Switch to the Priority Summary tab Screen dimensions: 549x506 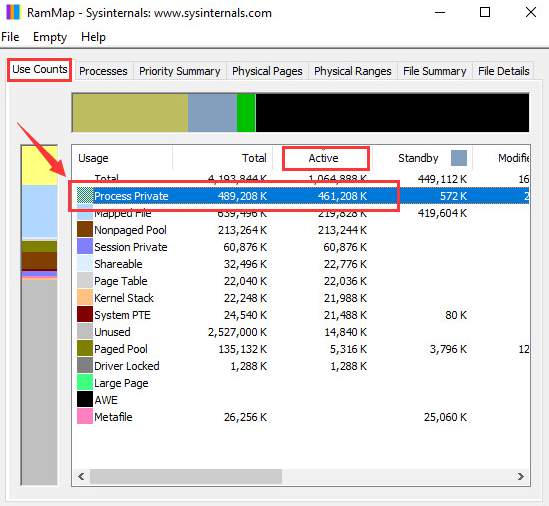(x=180, y=71)
